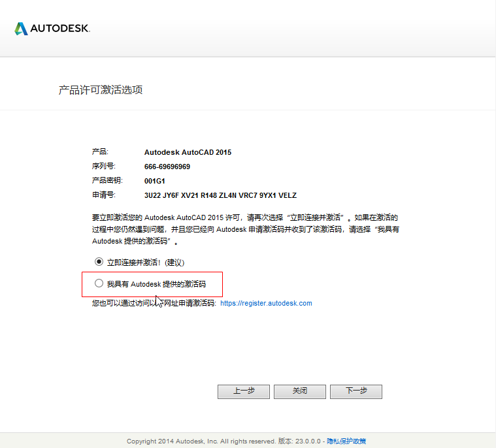Click the heading 产品许可激活选项

pos(101,90)
